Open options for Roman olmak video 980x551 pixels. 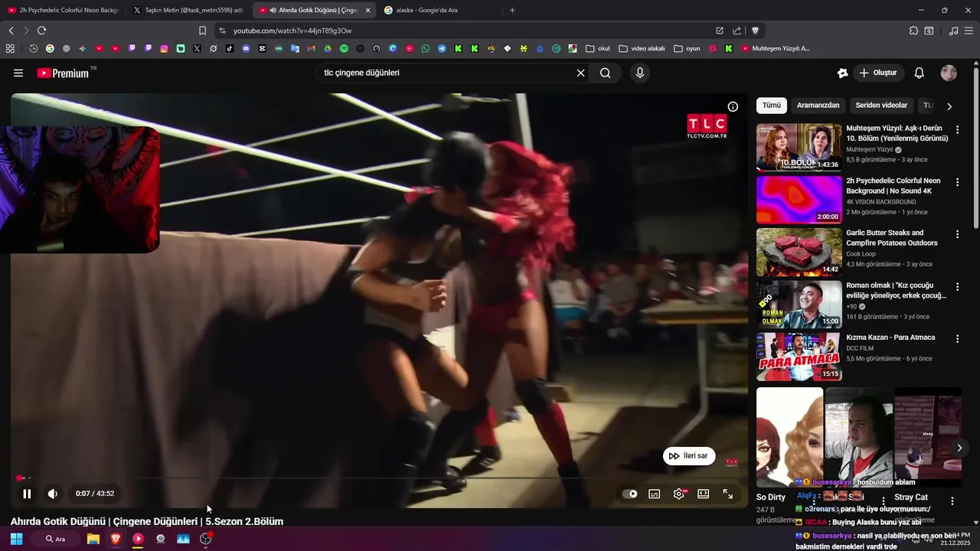click(x=957, y=287)
